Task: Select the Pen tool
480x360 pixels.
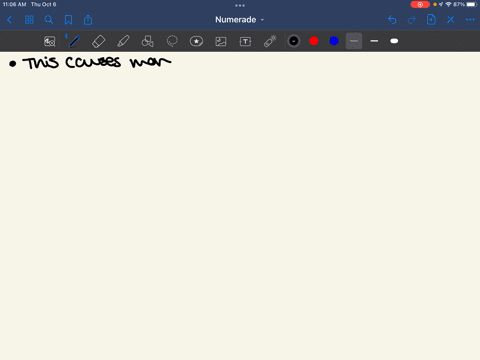Action: 74,41
